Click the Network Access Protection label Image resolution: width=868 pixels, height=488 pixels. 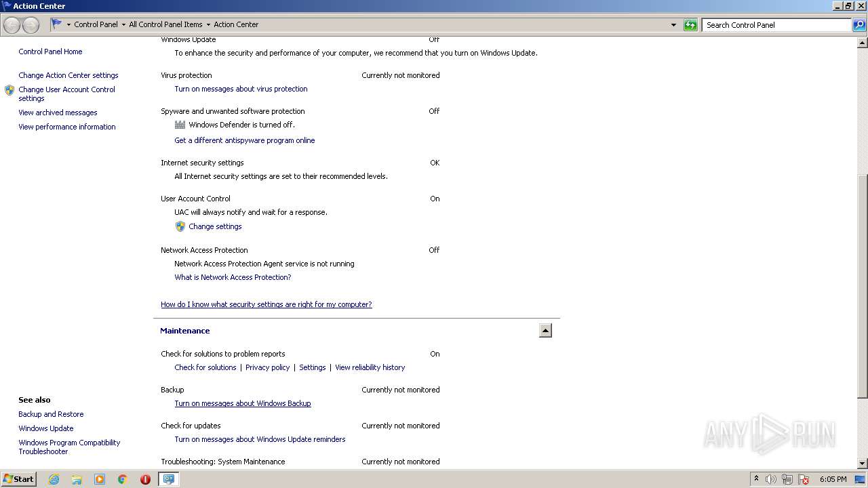click(204, 250)
